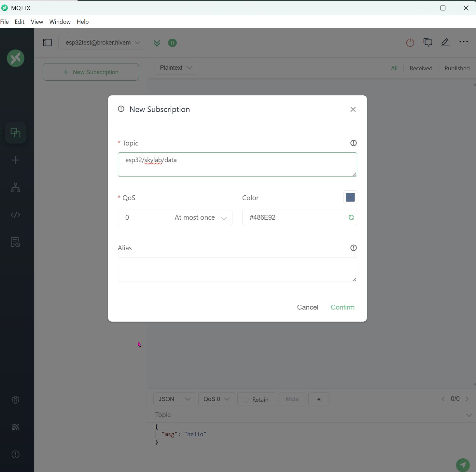The width and height of the screenshot is (476, 472).
Task: Click the publish Topic input field
Action: click(309, 415)
